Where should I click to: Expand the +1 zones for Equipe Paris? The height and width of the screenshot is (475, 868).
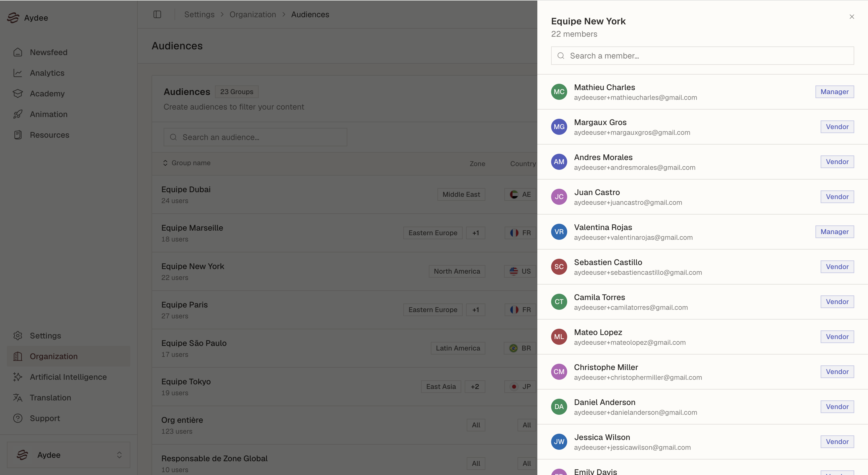pyautogui.click(x=475, y=309)
